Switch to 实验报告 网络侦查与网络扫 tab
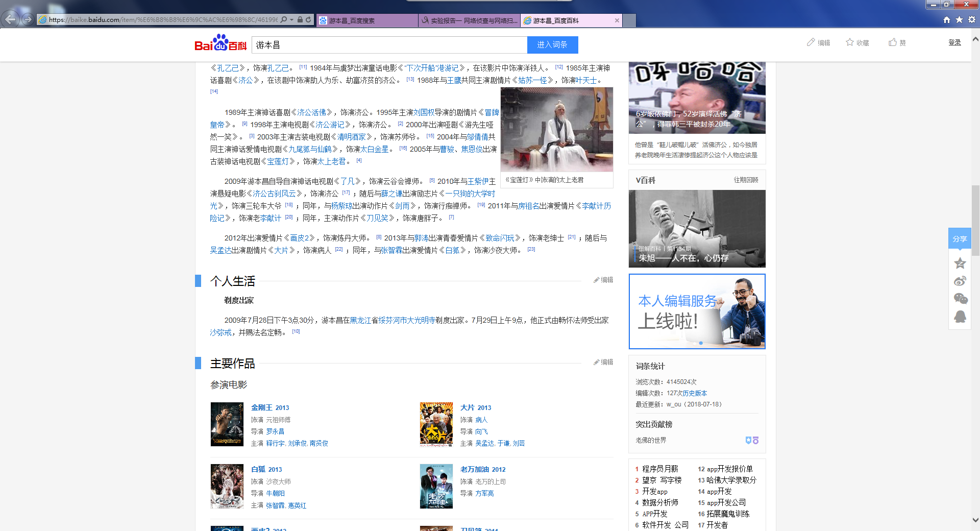This screenshot has height=531, width=980. point(470,20)
